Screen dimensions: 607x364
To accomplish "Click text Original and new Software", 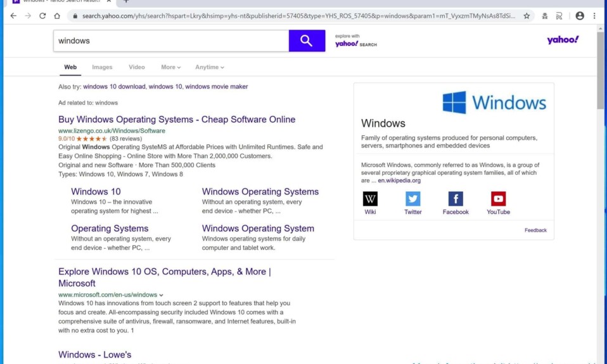I will 96,165.
